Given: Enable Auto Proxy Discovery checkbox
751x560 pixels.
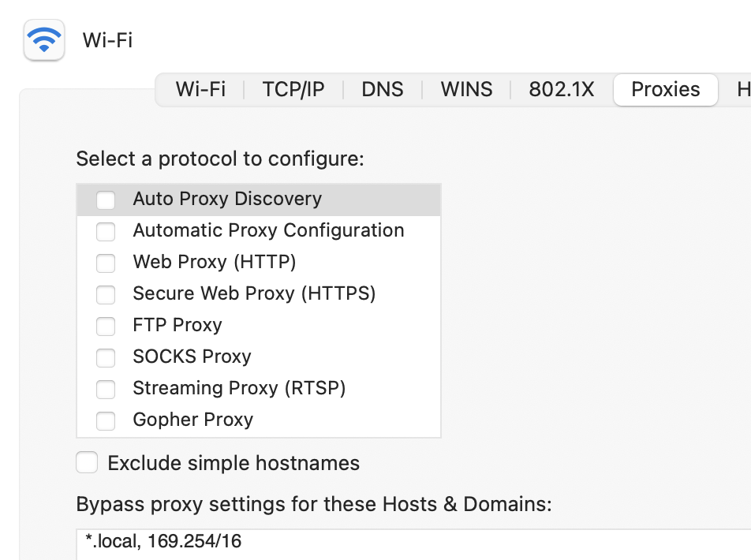Looking at the screenshot, I should point(106,200).
